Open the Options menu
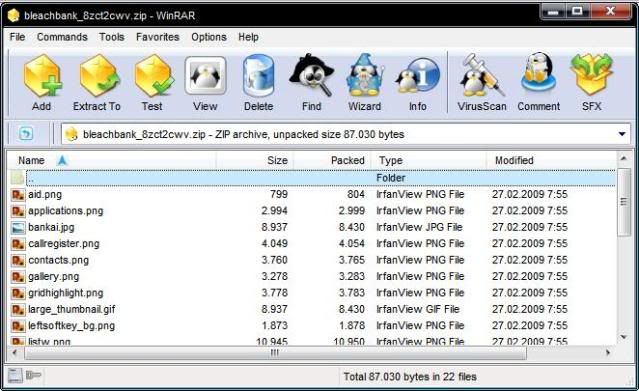Viewport: 639px width, 391px height. tap(209, 37)
